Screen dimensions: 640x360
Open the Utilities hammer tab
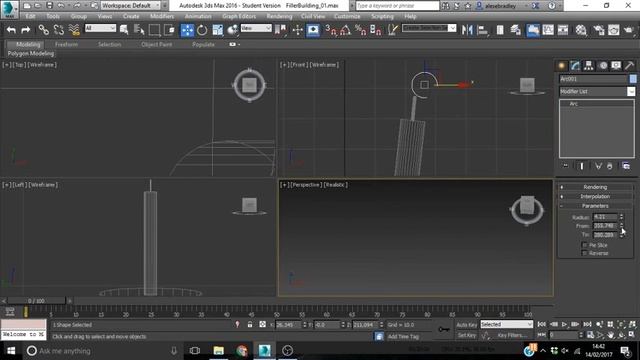pyautogui.click(x=629, y=65)
